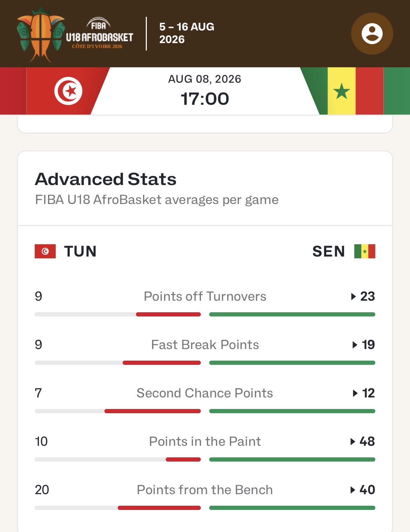Tap Senegal's green Points off Turnovers bar
This screenshot has height=532, width=410.
(292, 314)
